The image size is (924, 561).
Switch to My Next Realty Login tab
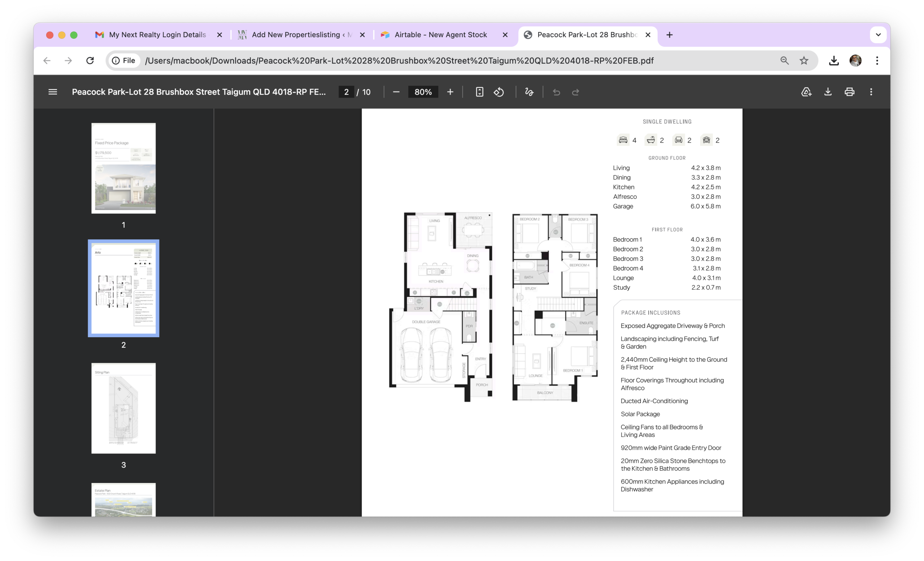[x=157, y=35]
